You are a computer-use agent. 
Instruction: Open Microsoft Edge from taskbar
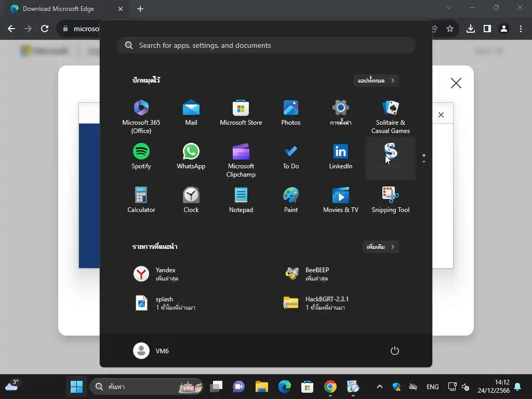(x=284, y=387)
